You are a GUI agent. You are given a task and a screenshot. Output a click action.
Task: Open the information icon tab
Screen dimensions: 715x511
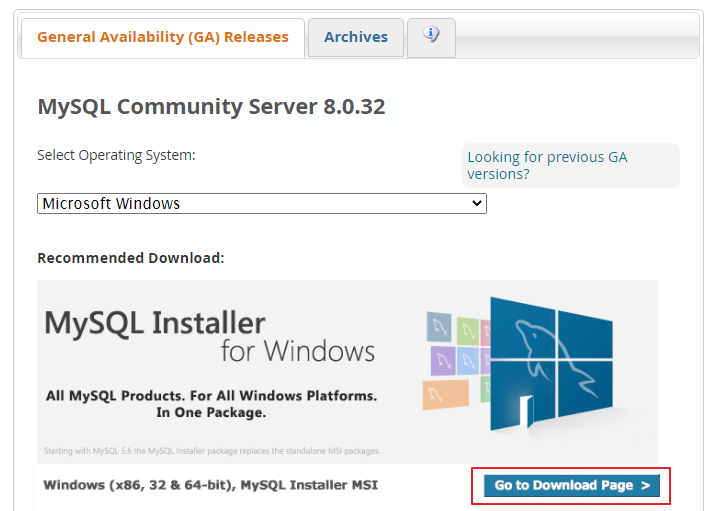tap(431, 38)
